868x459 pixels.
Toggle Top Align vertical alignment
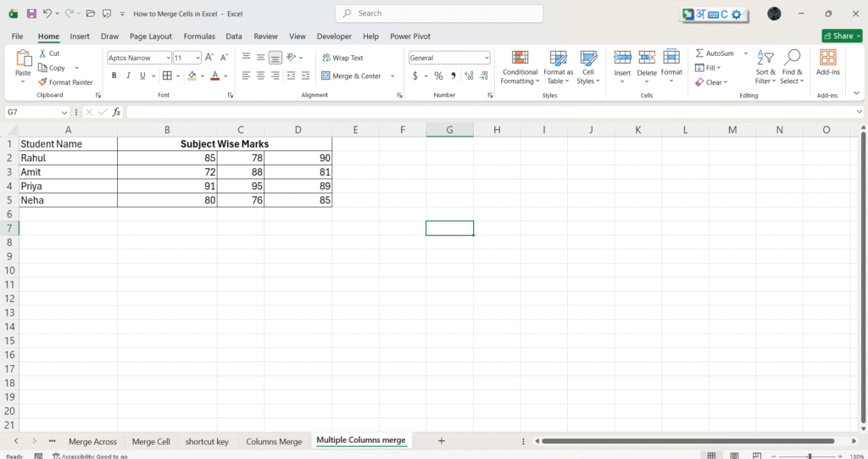[x=247, y=57]
